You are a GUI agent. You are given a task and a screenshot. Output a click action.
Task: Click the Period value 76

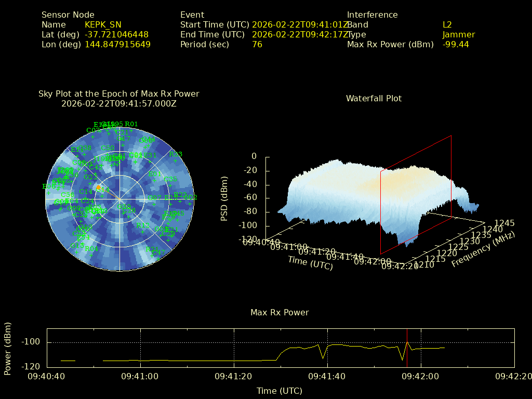[x=257, y=45]
